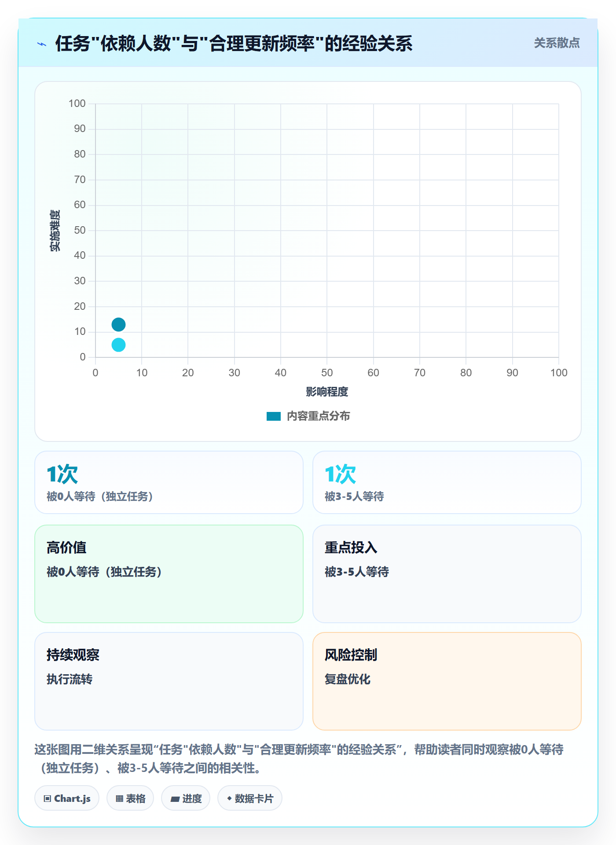Select the Chart.js tag chip

coord(67,798)
